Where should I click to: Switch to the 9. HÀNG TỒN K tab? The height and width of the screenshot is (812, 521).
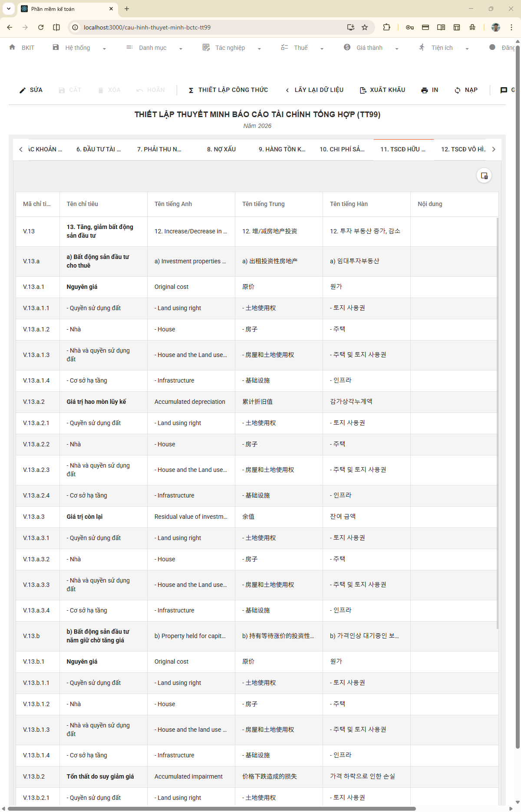point(282,149)
